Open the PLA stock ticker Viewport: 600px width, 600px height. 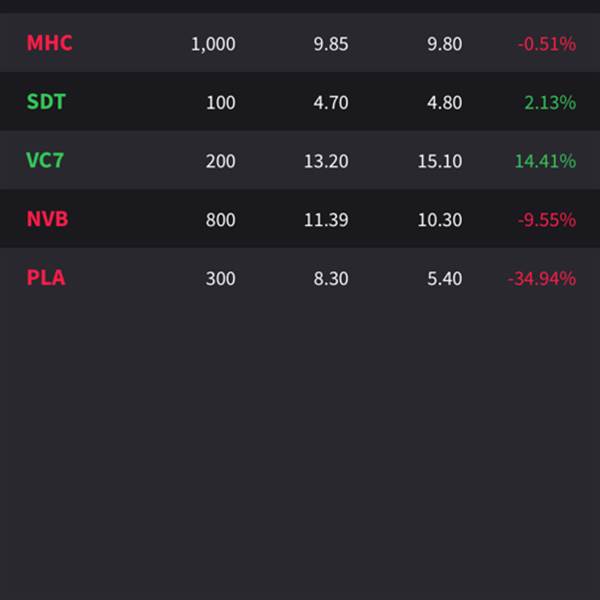point(46,277)
